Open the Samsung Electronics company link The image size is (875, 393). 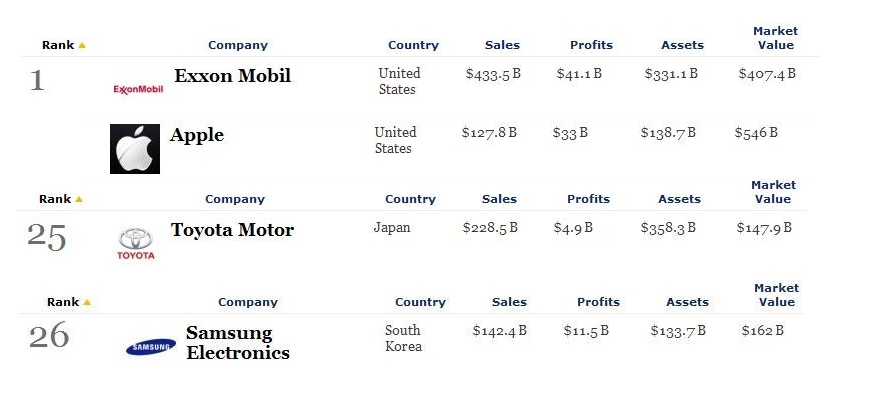[238, 343]
